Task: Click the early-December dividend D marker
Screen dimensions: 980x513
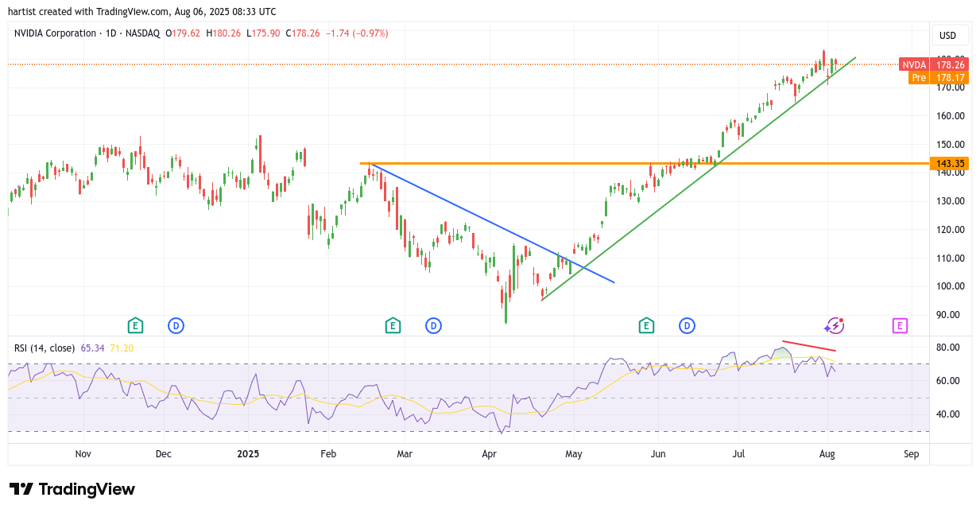Action: click(176, 325)
